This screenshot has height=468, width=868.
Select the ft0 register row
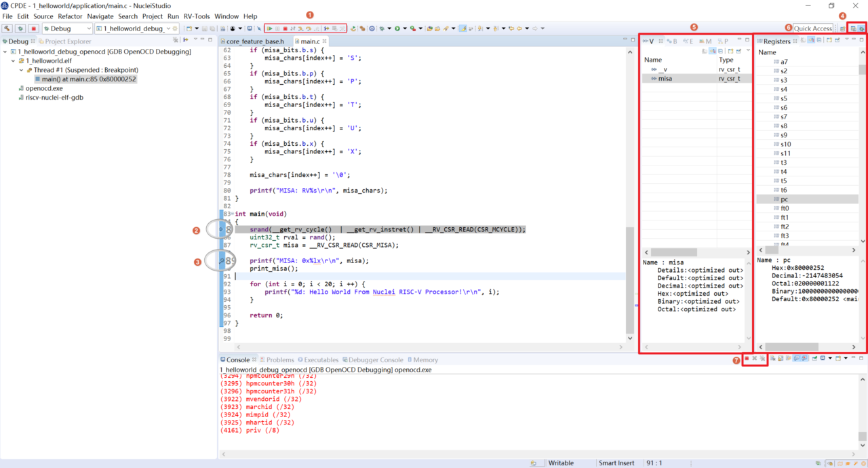[x=807, y=208]
